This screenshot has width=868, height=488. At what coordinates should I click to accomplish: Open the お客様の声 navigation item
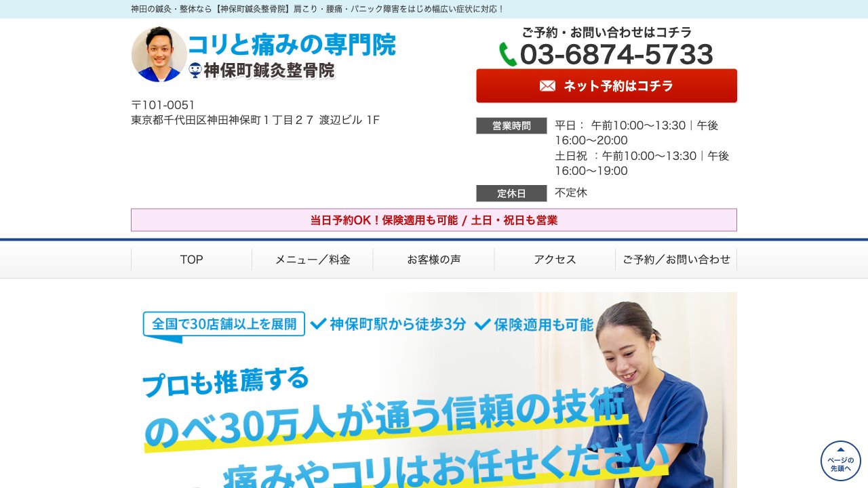[x=433, y=259]
